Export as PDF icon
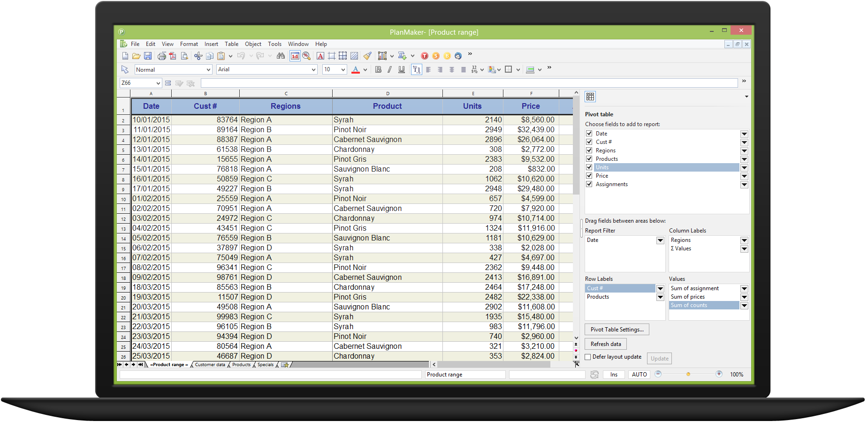The height and width of the screenshot is (436, 868). tap(173, 56)
